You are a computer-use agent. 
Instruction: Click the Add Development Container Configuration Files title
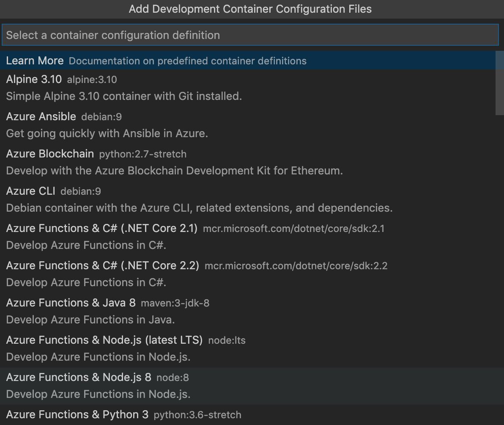click(251, 9)
